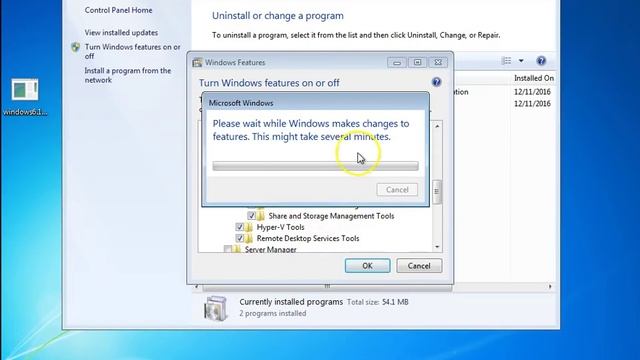Click the change view icon in toolbar
The width and height of the screenshot is (640, 360).
click(507, 61)
